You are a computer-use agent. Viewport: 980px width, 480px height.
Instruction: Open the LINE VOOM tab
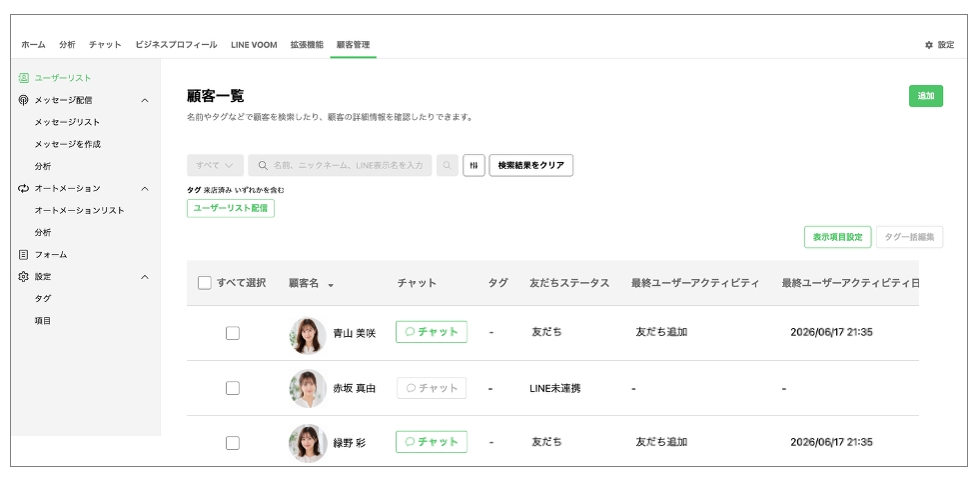click(x=254, y=45)
